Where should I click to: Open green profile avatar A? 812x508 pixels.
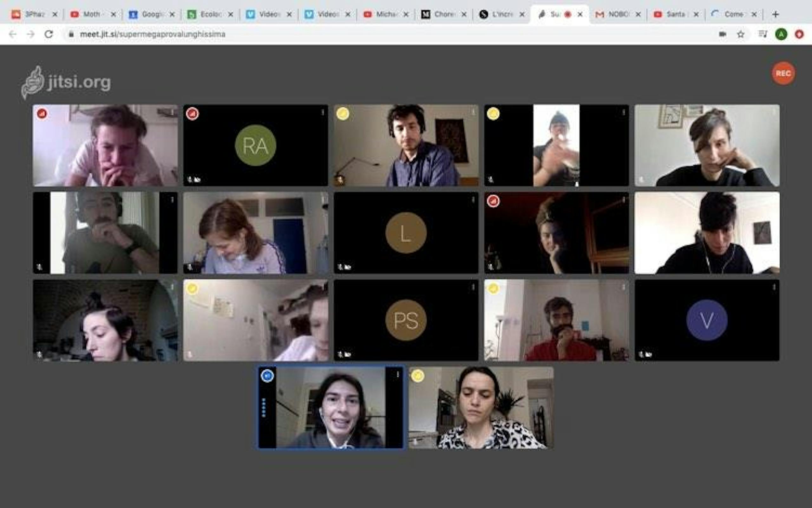(781, 34)
